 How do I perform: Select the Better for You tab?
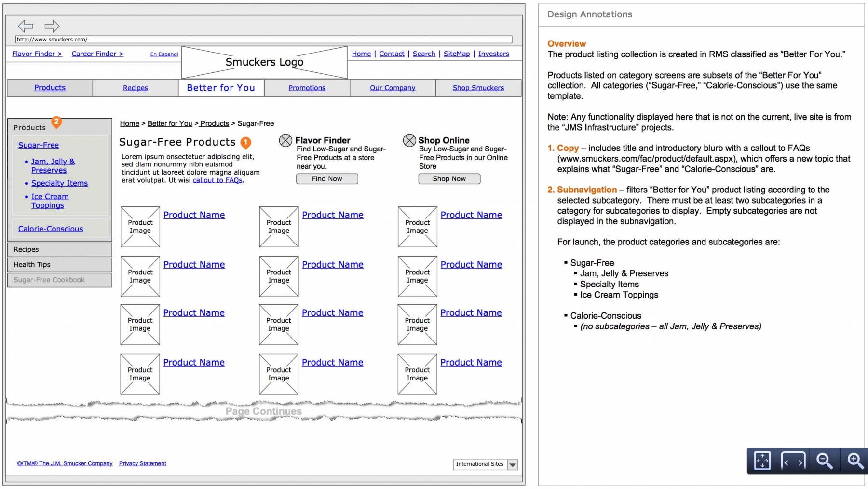[221, 88]
